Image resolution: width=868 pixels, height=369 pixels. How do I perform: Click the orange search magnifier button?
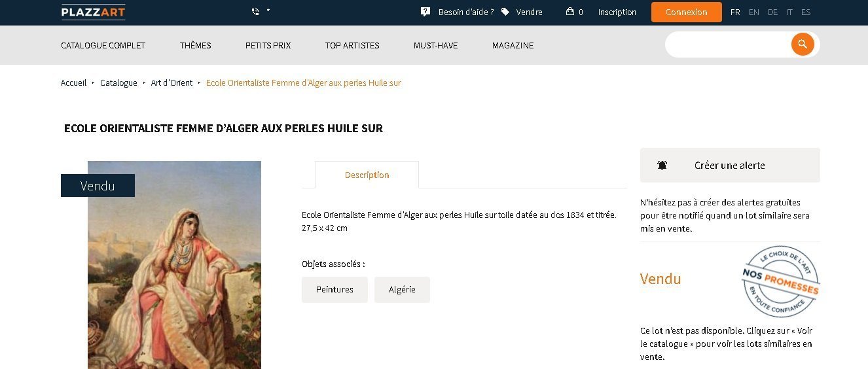coord(803,44)
